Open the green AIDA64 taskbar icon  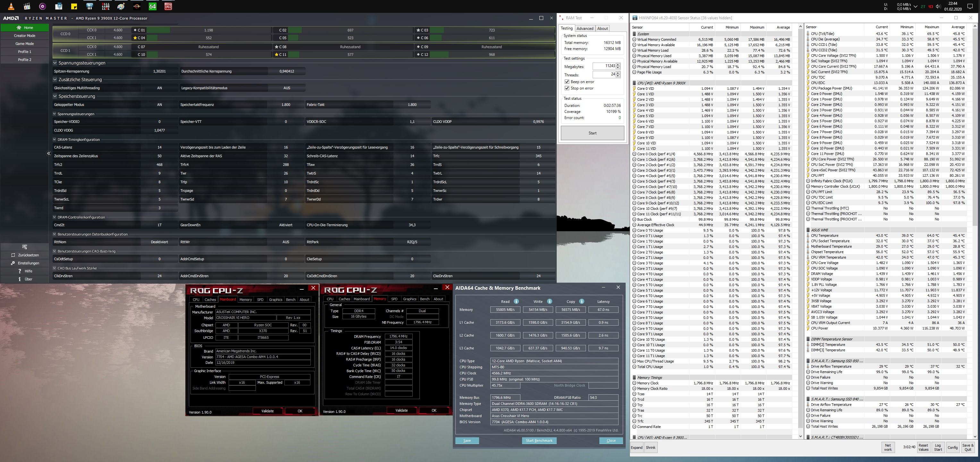point(153,6)
